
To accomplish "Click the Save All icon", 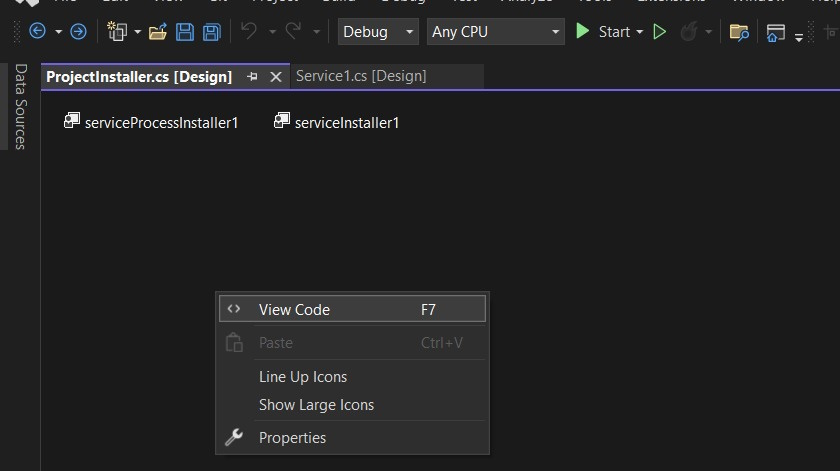I will [211, 32].
